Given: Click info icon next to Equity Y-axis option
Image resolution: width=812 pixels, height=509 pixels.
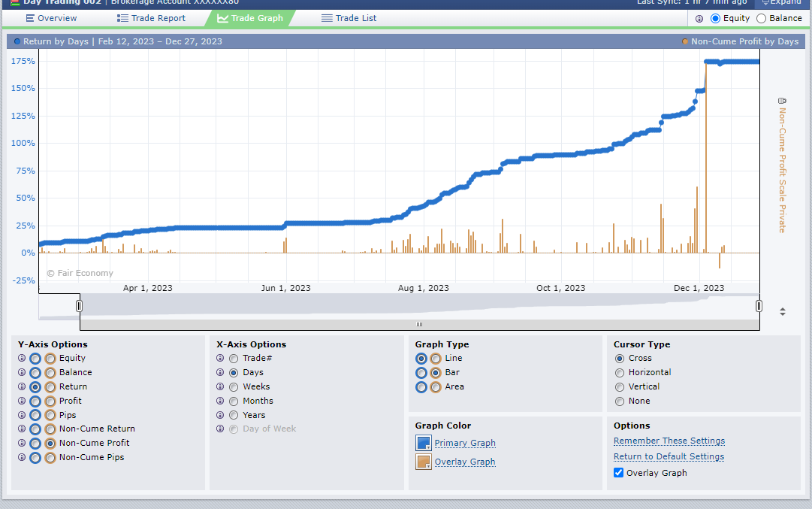Looking at the screenshot, I should [x=22, y=358].
